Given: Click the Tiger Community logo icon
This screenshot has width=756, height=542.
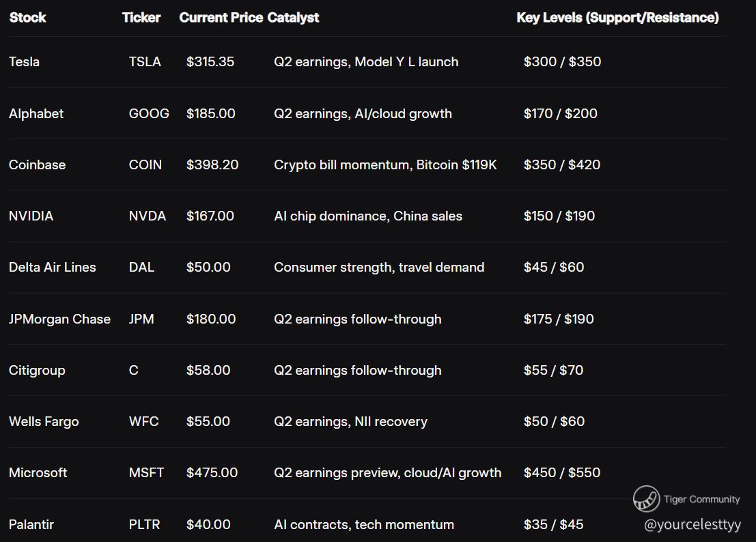Looking at the screenshot, I should click(x=646, y=499).
